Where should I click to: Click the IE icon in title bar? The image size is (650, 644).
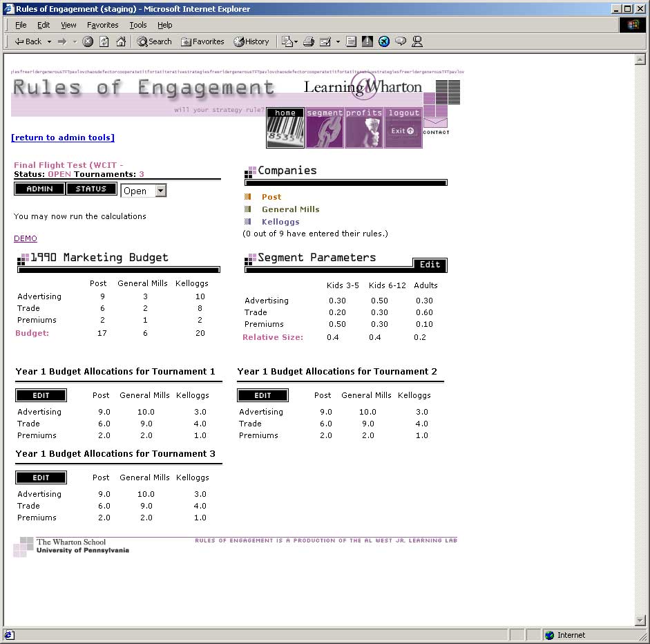click(x=9, y=9)
